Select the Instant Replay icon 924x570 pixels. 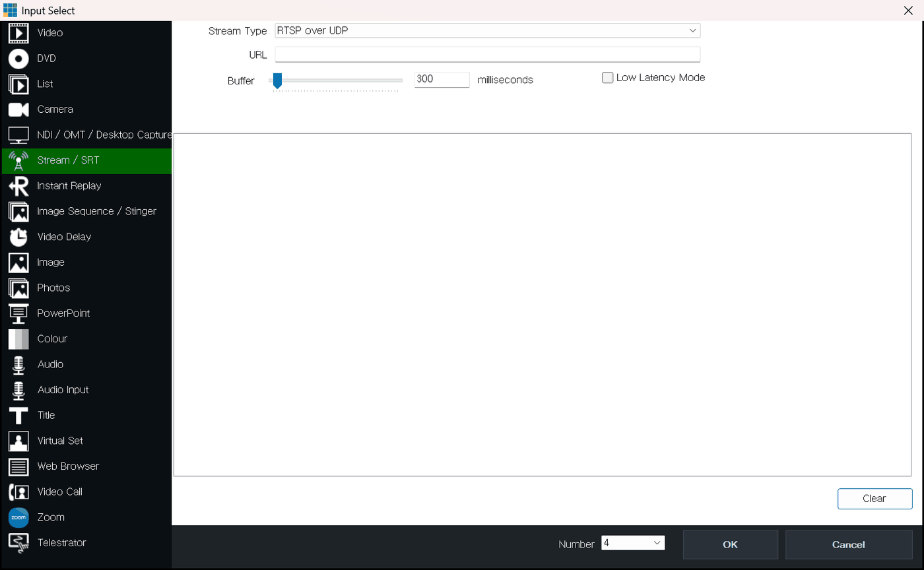(18, 186)
